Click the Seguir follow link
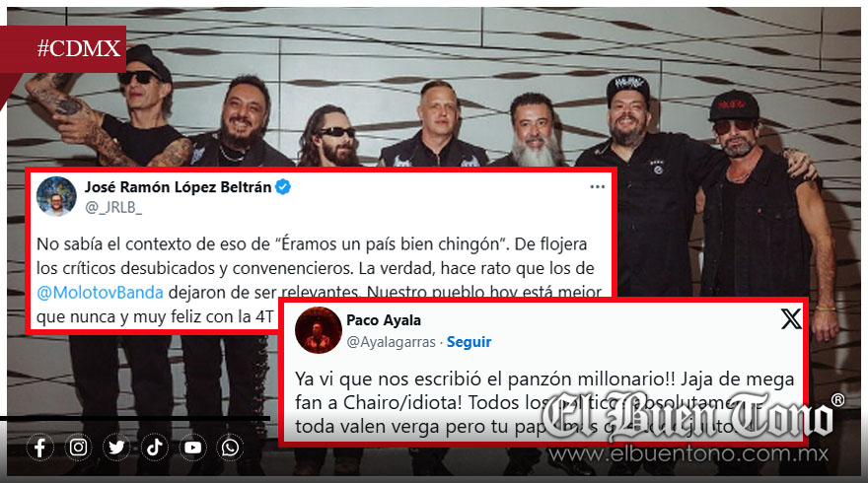This screenshot has height=483, width=868. pyautogui.click(x=469, y=342)
